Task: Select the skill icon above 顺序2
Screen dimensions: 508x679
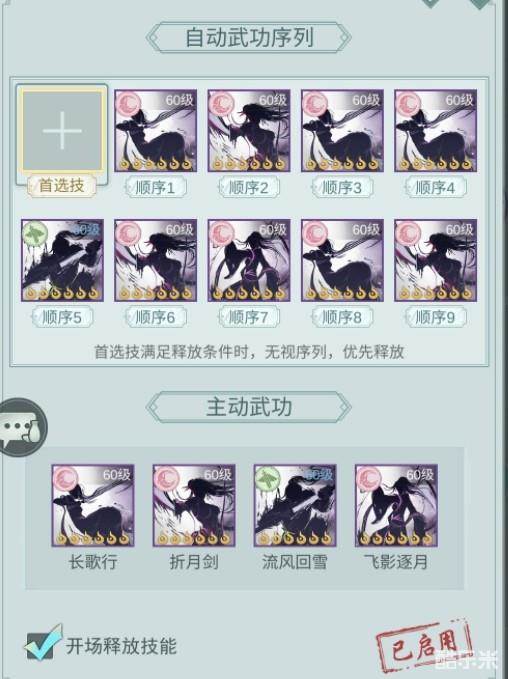Action: [x=249, y=130]
